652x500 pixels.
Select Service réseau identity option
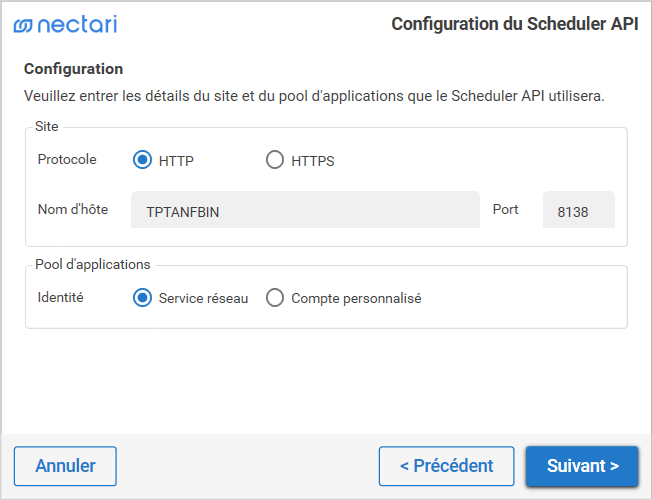point(142,297)
